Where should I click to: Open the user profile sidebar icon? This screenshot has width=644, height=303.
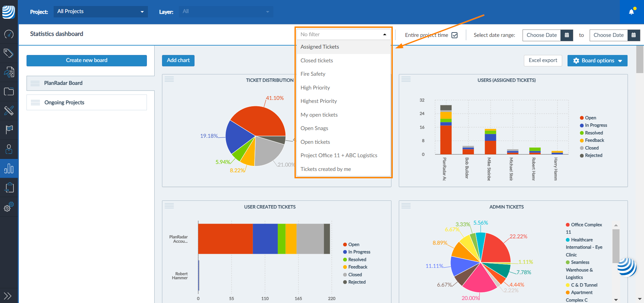9,149
